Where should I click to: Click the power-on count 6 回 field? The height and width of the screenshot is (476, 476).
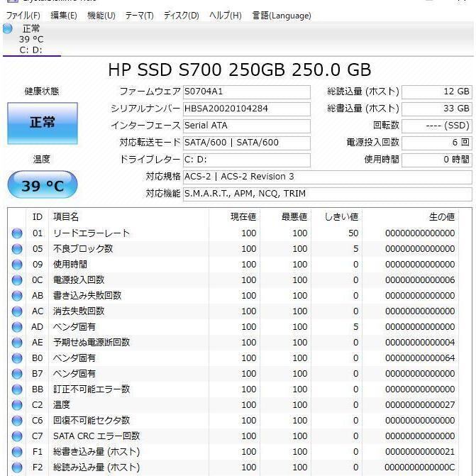click(437, 143)
